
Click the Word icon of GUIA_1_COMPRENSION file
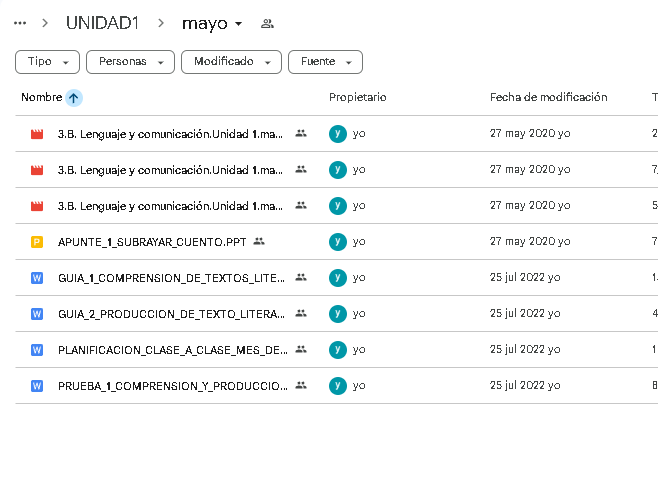[37, 278]
